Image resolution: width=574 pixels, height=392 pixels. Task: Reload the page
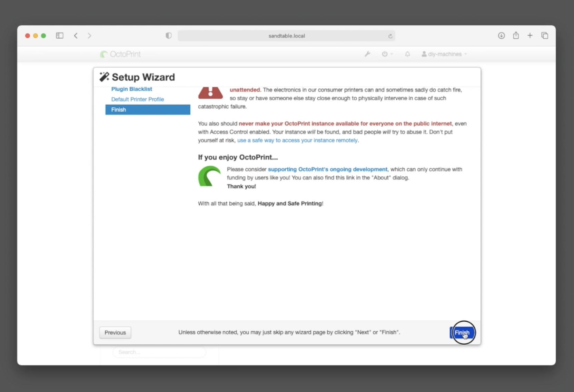390,36
